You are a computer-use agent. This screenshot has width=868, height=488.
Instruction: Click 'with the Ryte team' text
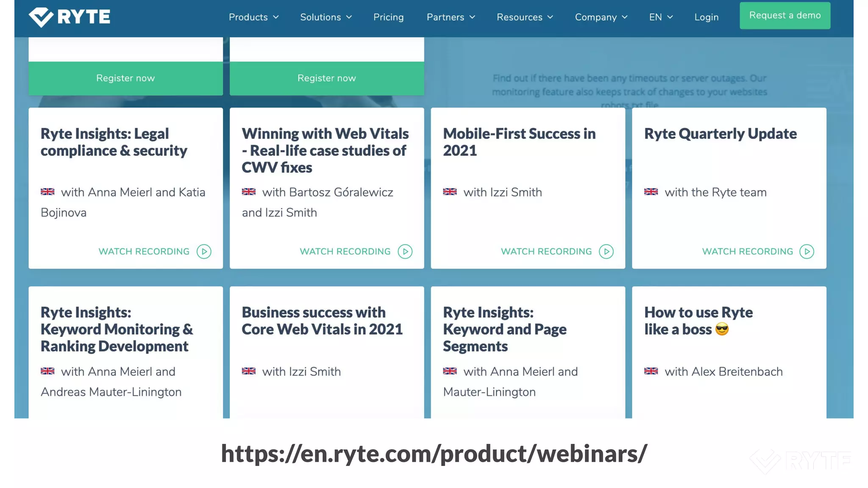(x=715, y=192)
